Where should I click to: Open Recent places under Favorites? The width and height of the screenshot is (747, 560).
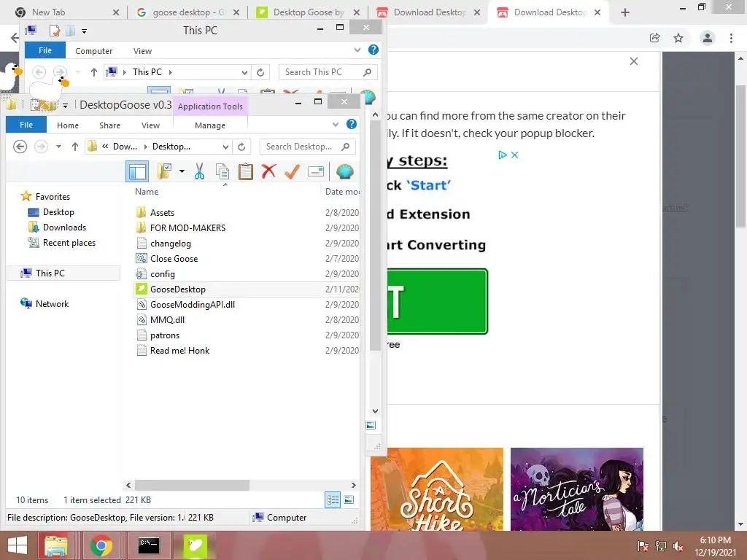point(69,242)
